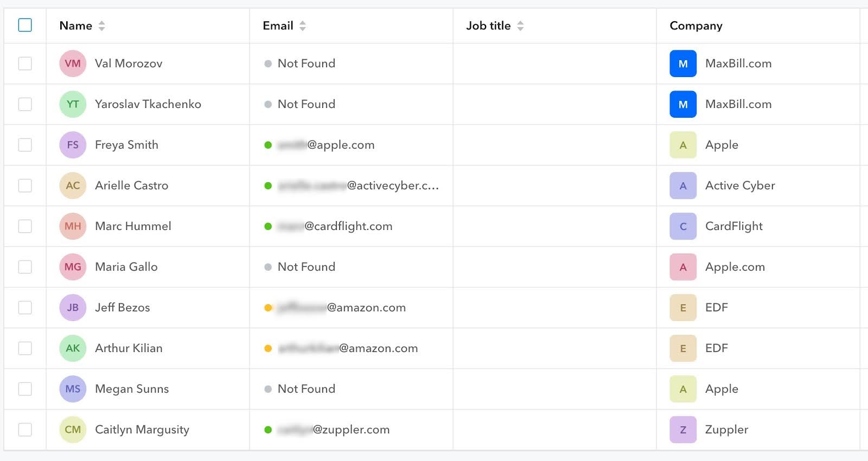Click the YT avatar for Yaroslav Tkachenko
This screenshot has height=461, width=868.
73,104
